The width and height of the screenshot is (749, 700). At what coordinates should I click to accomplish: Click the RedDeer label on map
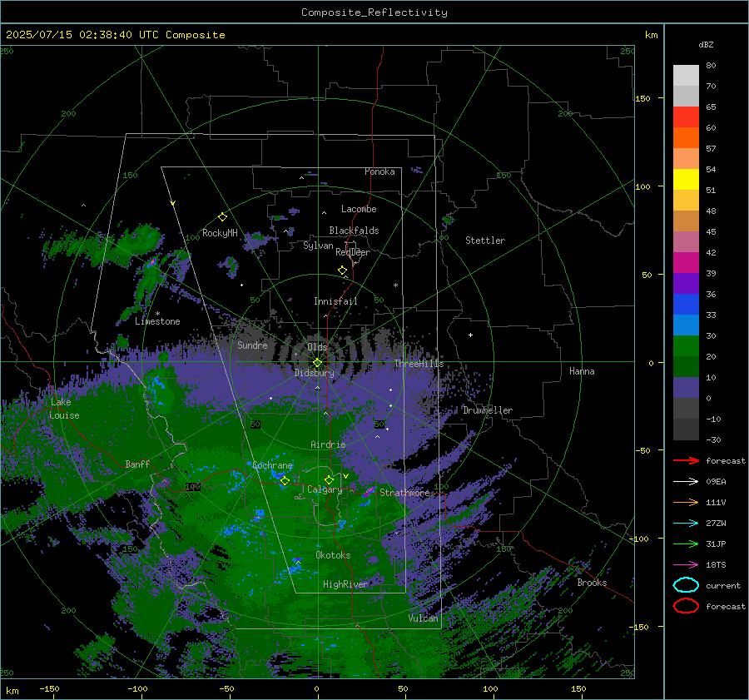click(x=353, y=252)
